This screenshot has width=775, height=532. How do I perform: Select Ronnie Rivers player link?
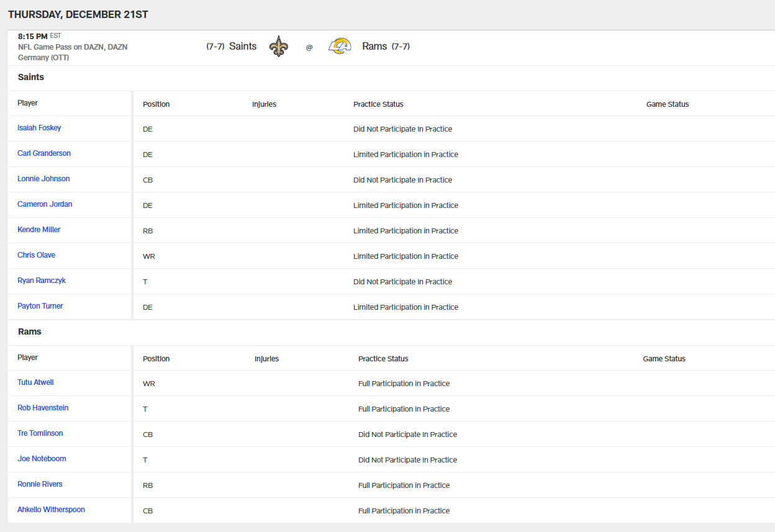click(x=40, y=484)
